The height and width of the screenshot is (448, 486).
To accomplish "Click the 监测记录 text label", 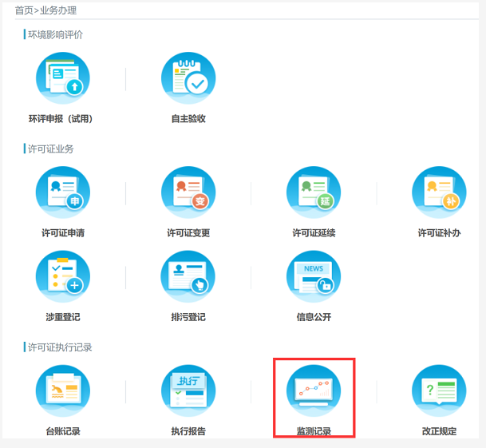I will point(314,431).
